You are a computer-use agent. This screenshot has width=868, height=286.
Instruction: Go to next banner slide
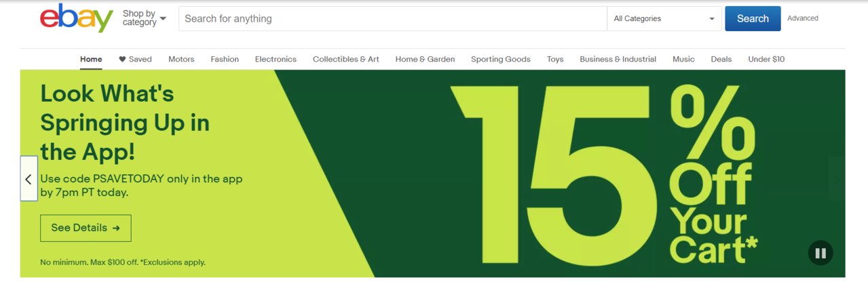(836, 179)
